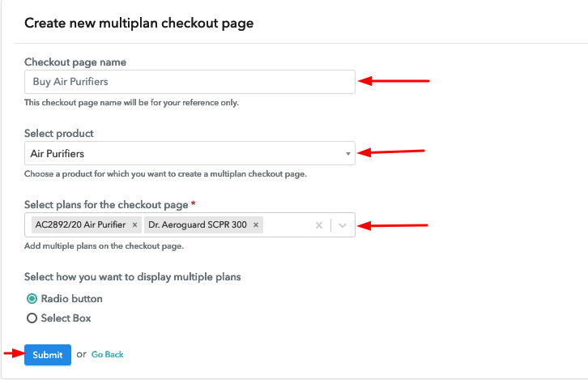The width and height of the screenshot is (588, 380).
Task: Click the AC2892/20 Air Purifier tag label
Action: click(80, 224)
